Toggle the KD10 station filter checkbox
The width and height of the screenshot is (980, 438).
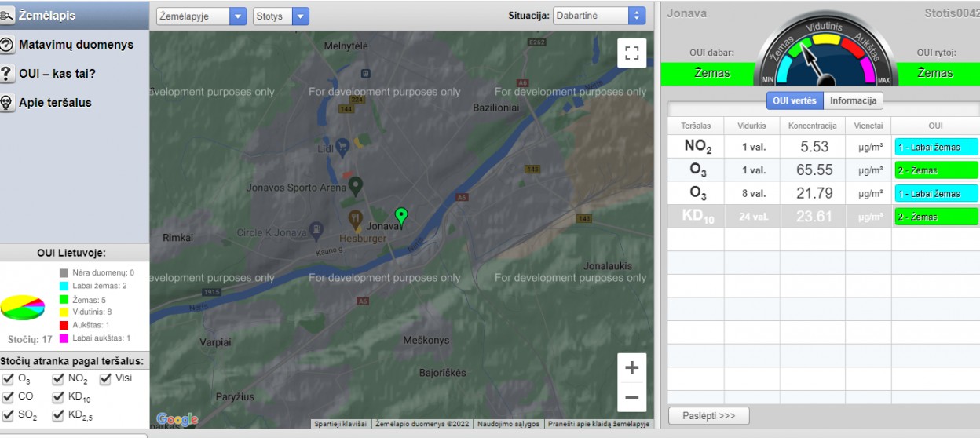(x=59, y=397)
